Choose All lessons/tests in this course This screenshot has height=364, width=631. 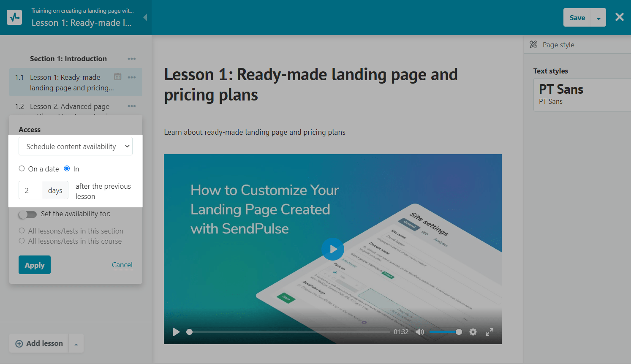point(22,241)
